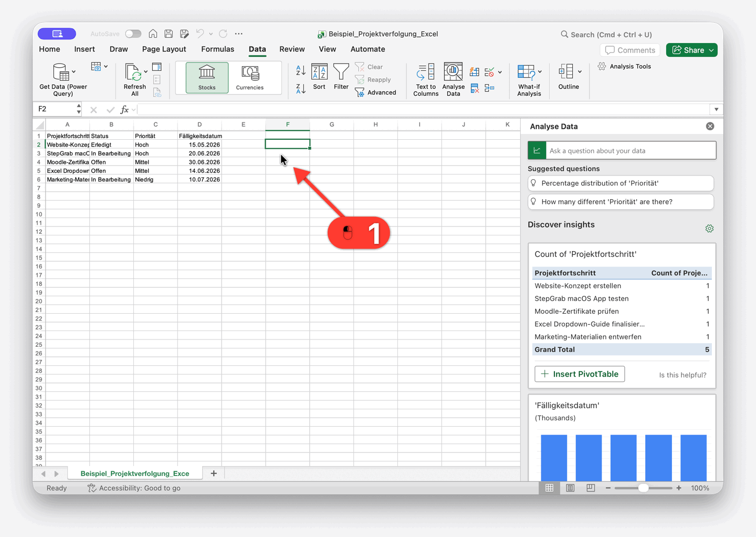Click Insert PivotTable button
This screenshot has height=537, width=756.
(x=580, y=374)
